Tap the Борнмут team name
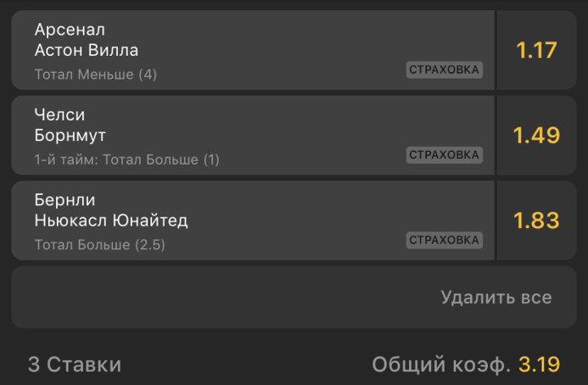Screen dimensions: 588x385 click(70, 136)
